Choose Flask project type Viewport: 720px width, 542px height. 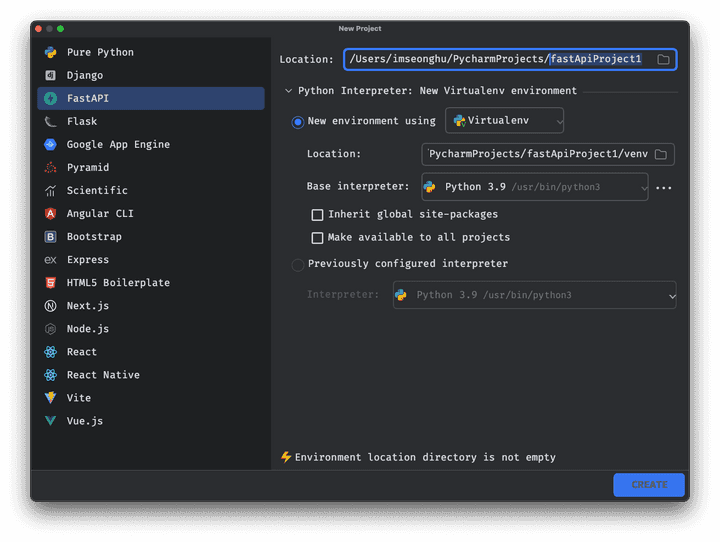151,121
